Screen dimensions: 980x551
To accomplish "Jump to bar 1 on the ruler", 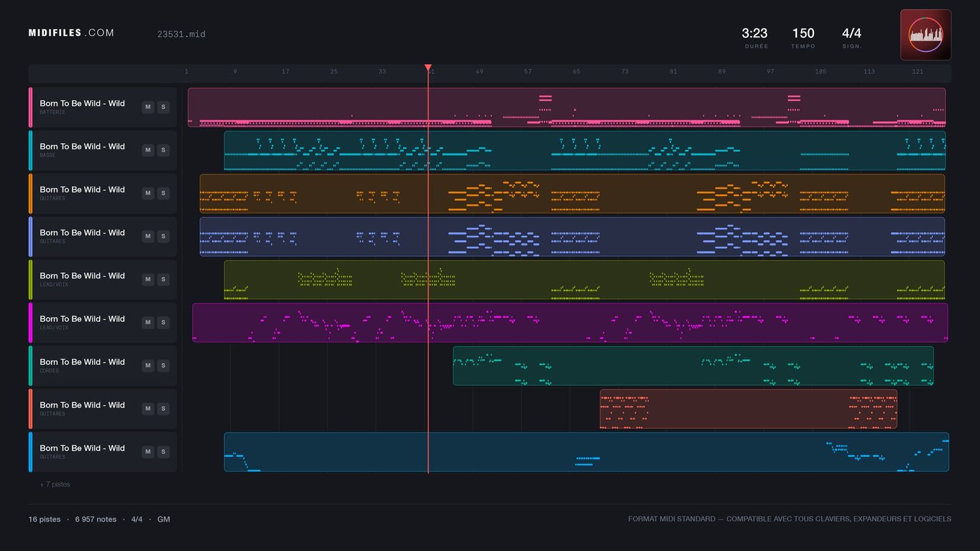I will click(x=186, y=72).
